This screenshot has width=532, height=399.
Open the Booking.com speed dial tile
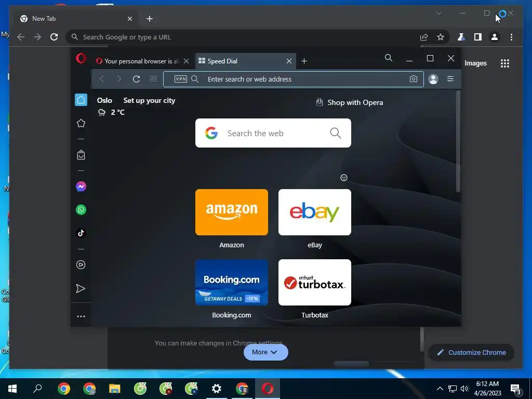click(x=232, y=283)
